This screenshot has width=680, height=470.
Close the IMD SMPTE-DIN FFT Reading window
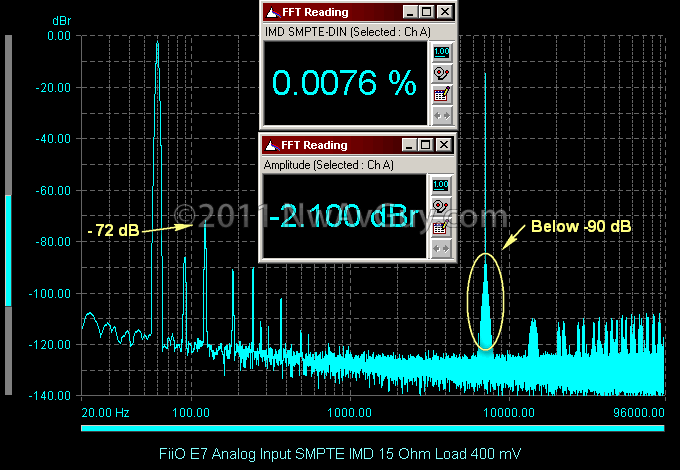pyautogui.click(x=445, y=12)
